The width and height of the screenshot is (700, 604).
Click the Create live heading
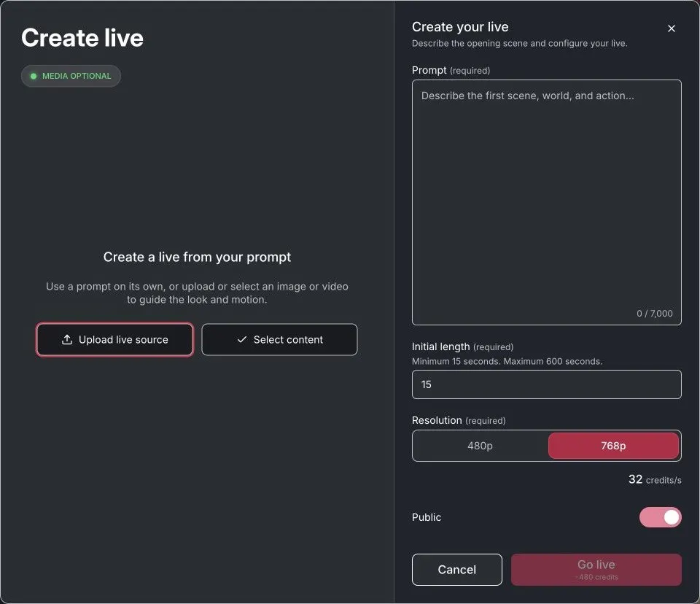(82, 37)
